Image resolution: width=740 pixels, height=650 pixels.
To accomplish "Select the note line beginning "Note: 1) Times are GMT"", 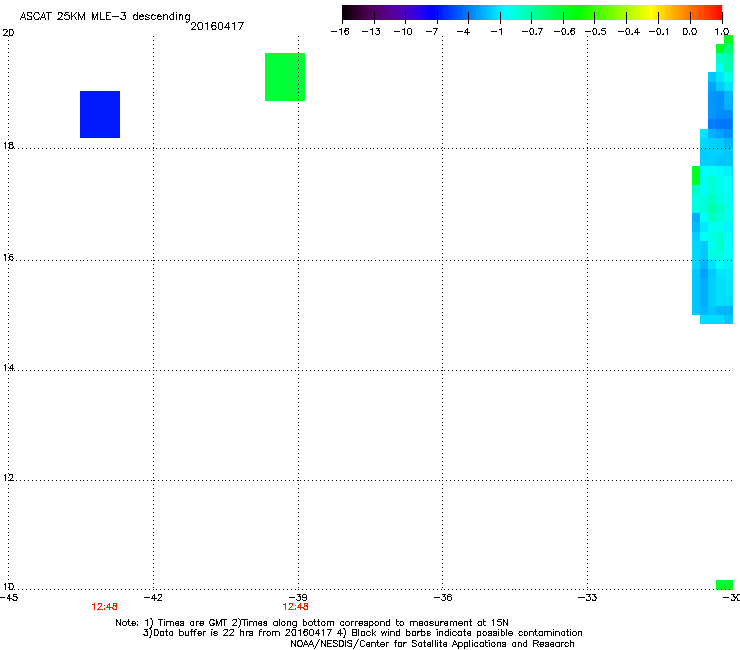I will [312, 623].
